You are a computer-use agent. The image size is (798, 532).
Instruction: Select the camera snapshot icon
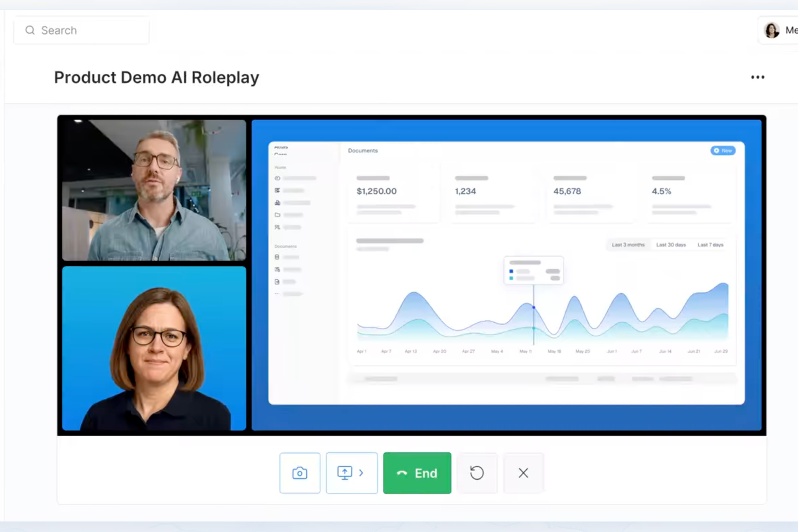(x=300, y=473)
